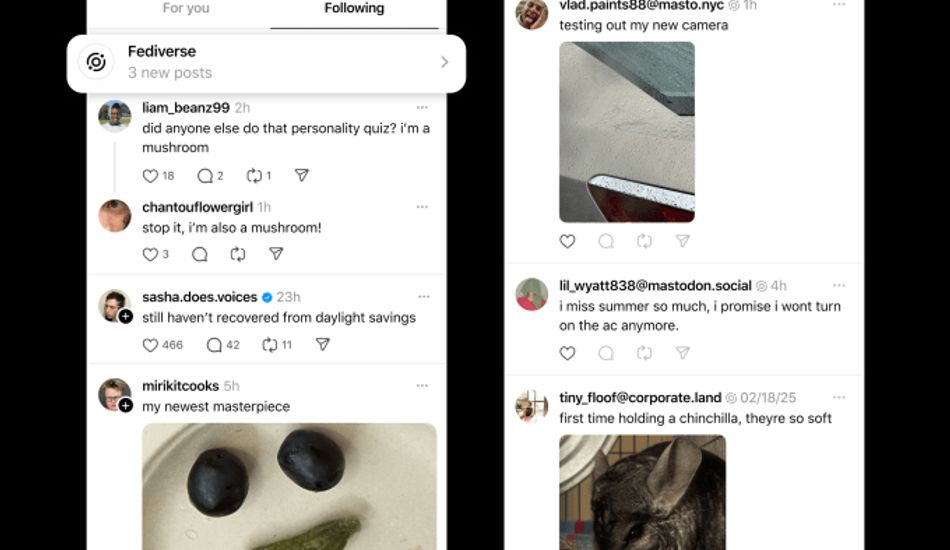
Task: Like sasha.does.voices' post with 466 likes
Action: (x=151, y=345)
